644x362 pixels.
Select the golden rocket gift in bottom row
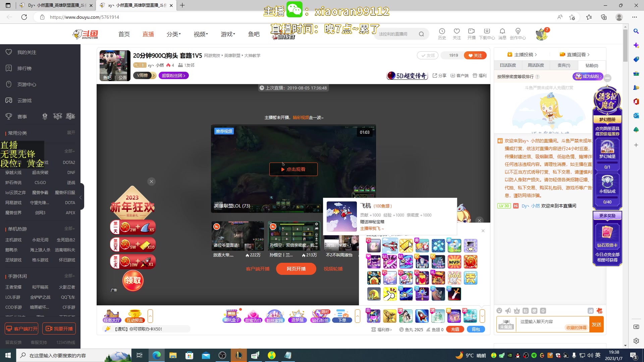pyautogui.click(x=389, y=316)
